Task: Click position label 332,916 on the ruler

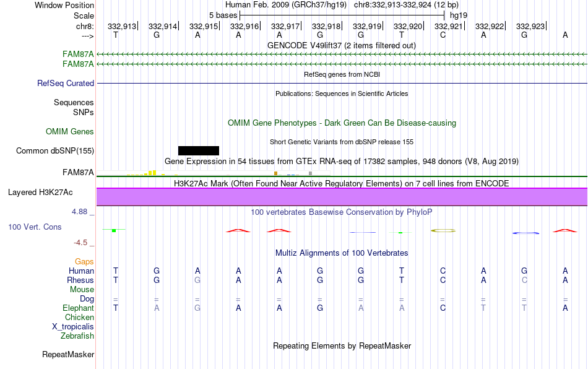Action: click(x=244, y=26)
